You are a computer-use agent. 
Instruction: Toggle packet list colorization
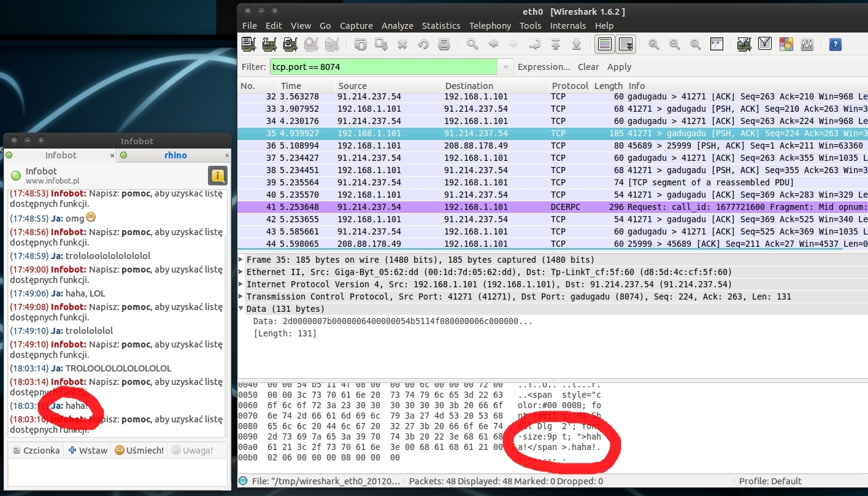point(605,44)
